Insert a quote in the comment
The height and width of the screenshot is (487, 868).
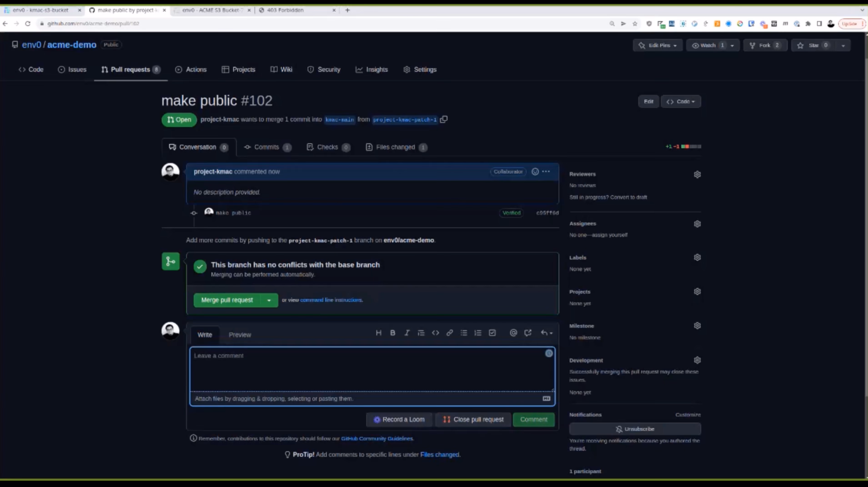coord(421,333)
